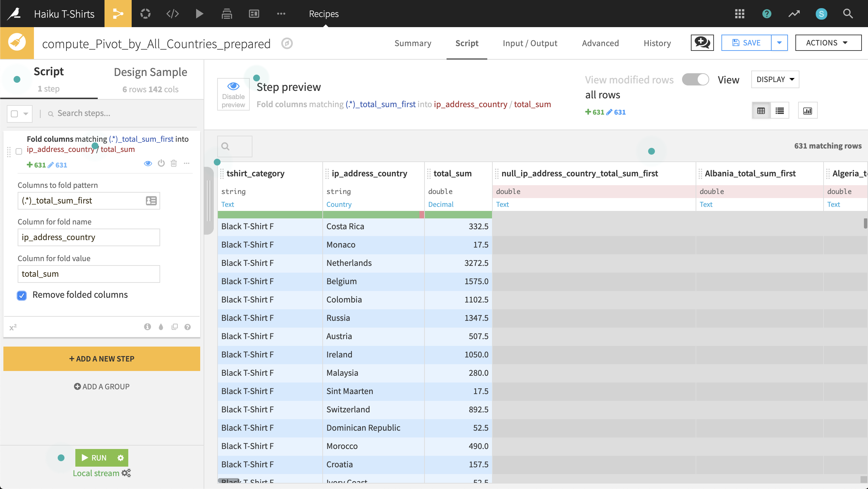868x489 pixels.
Task: Open the activity trend icon
Action: pyautogui.click(x=794, y=14)
